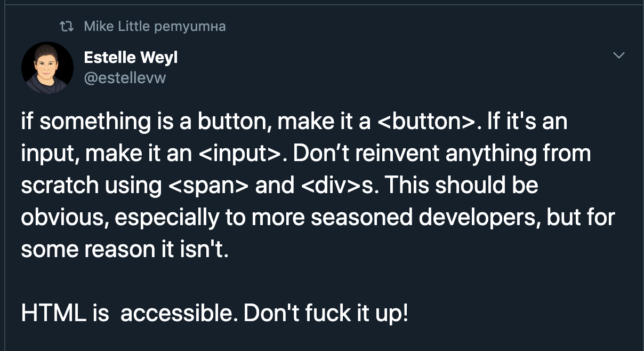Click the tweet's first line starting "if something"
This screenshot has height=351, width=644.
[294, 122]
